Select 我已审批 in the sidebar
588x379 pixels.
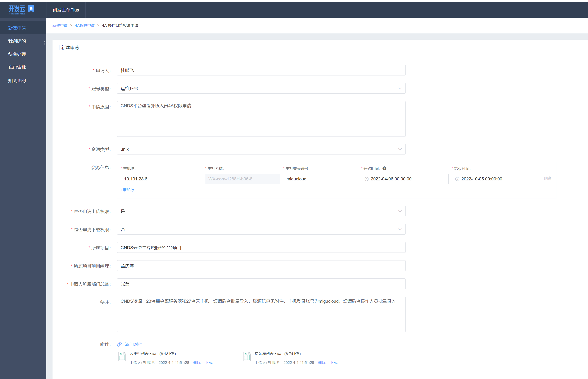point(17,68)
